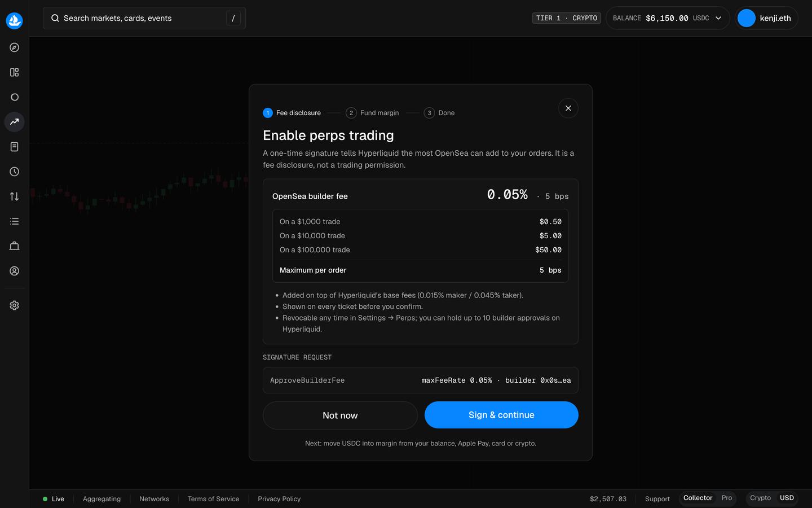This screenshot has height=508, width=812.
Task: Click the Next: move USDC into margin note
Action: (421, 444)
